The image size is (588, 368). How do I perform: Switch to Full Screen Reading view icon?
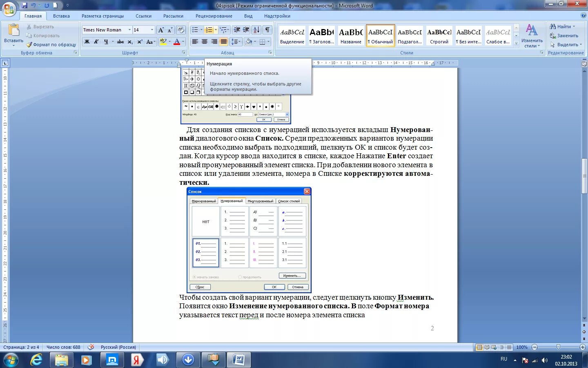click(487, 347)
